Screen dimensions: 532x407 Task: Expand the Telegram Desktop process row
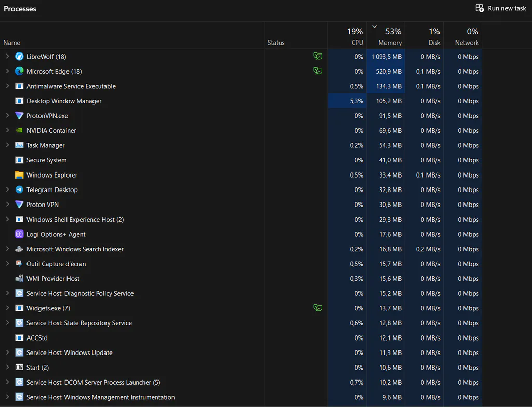tap(7, 189)
